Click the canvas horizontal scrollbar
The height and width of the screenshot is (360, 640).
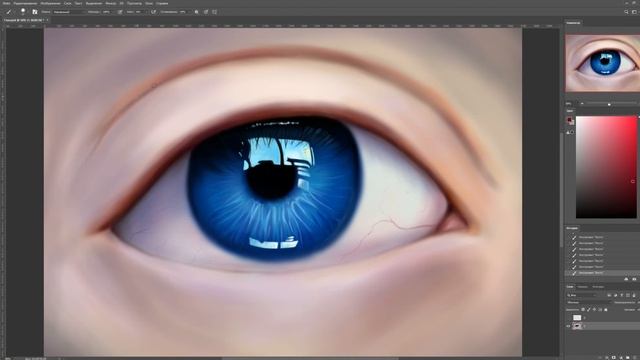tap(310, 359)
